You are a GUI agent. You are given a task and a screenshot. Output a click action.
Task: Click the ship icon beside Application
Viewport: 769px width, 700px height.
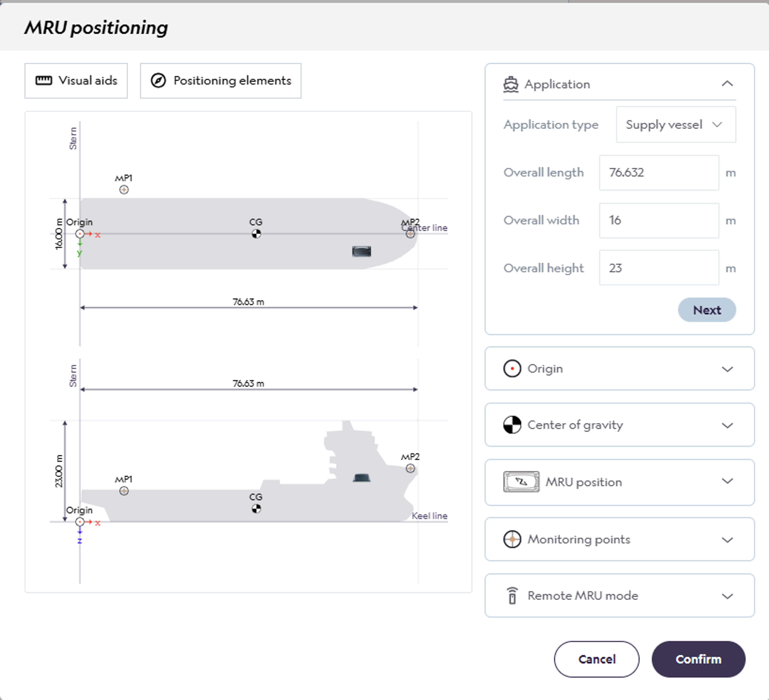(x=511, y=84)
